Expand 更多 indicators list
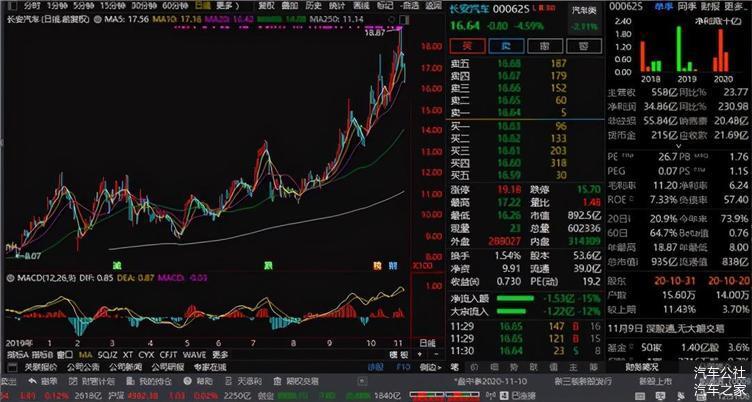This screenshot has width=752, height=402. (220, 355)
